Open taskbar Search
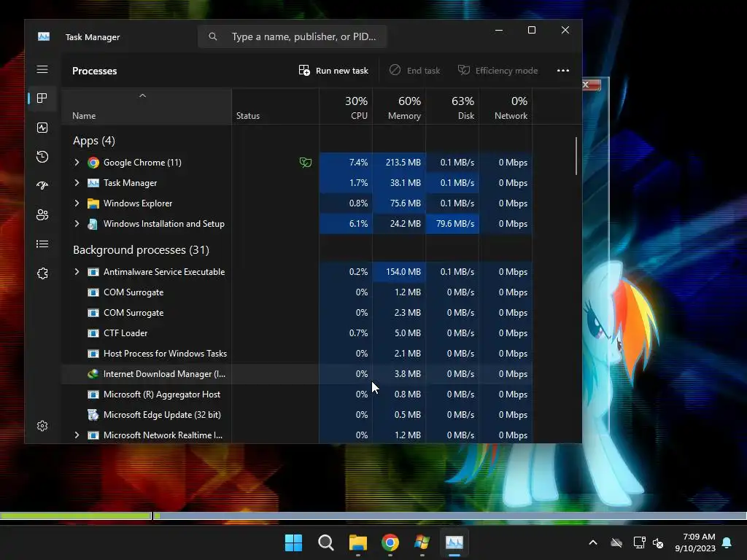 [326, 542]
